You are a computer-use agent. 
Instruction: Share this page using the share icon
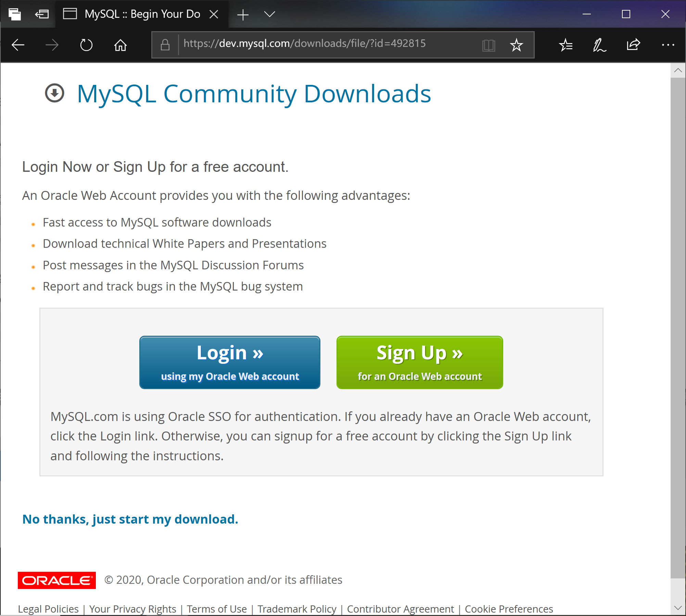tap(633, 45)
